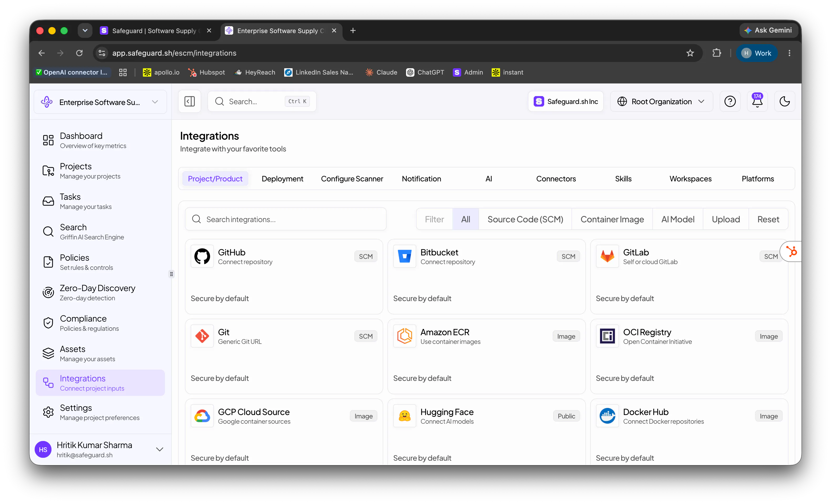Open Tasks in sidebar
The height and width of the screenshot is (504, 831).
[x=100, y=201]
